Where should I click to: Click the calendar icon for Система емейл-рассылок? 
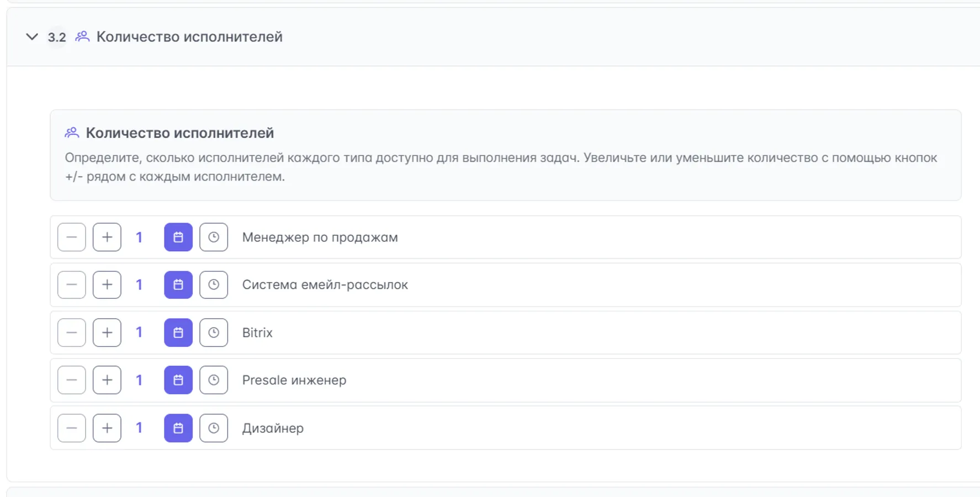(177, 284)
